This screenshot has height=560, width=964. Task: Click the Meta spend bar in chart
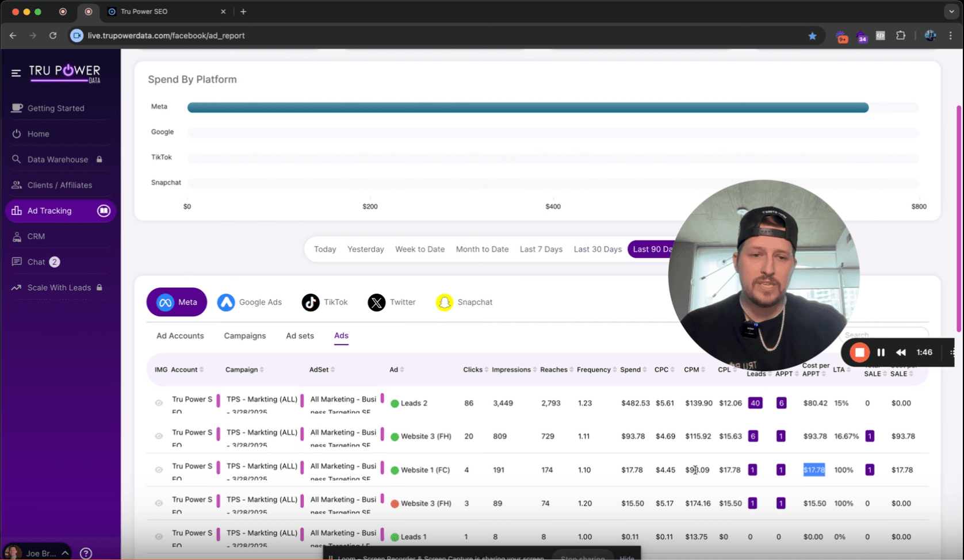(528, 108)
